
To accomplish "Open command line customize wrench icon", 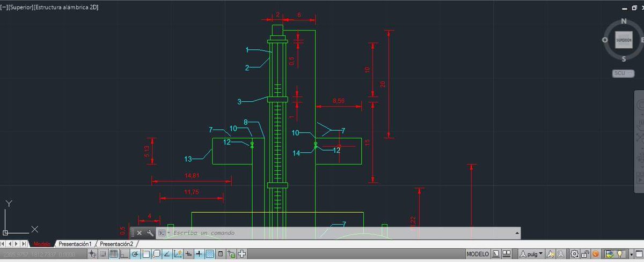I will tap(150, 233).
